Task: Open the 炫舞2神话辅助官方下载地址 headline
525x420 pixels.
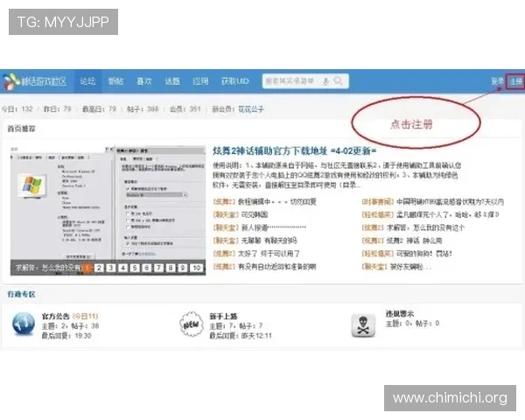Action: 295,151
